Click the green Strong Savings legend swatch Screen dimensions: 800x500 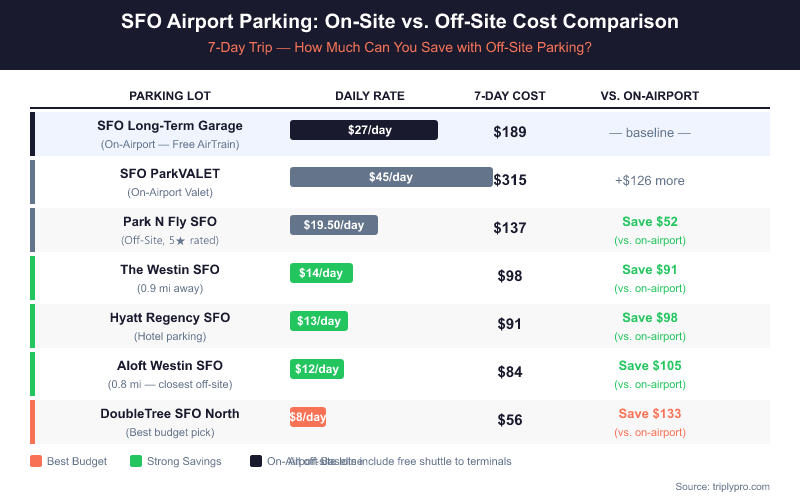pos(136,461)
